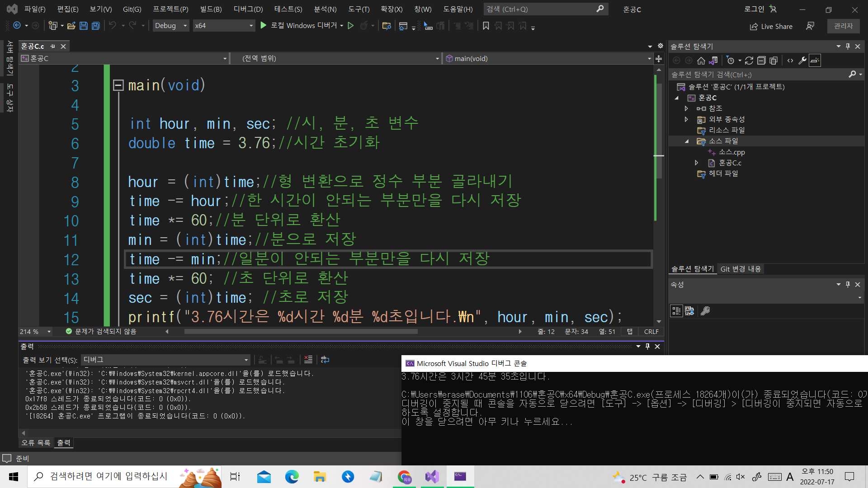Open the Debug configuration dropdown
Viewport: 868px width, 488px height.
(x=185, y=26)
